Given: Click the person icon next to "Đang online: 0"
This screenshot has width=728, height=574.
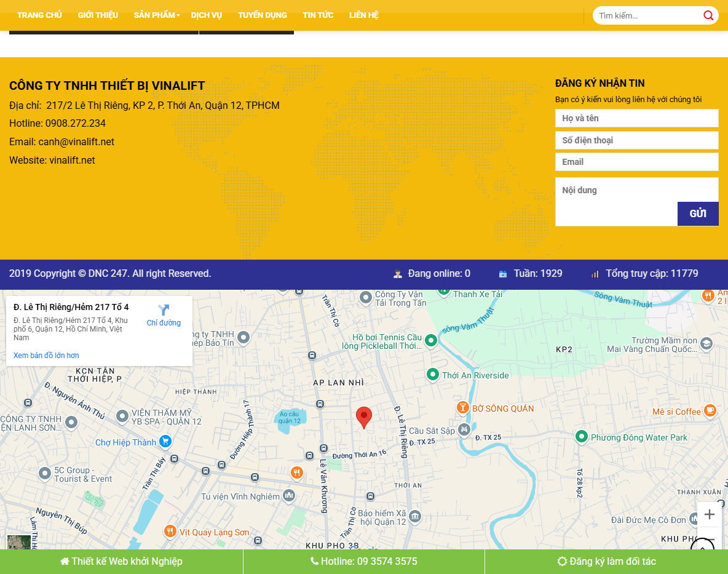Looking at the screenshot, I should click(x=398, y=274).
